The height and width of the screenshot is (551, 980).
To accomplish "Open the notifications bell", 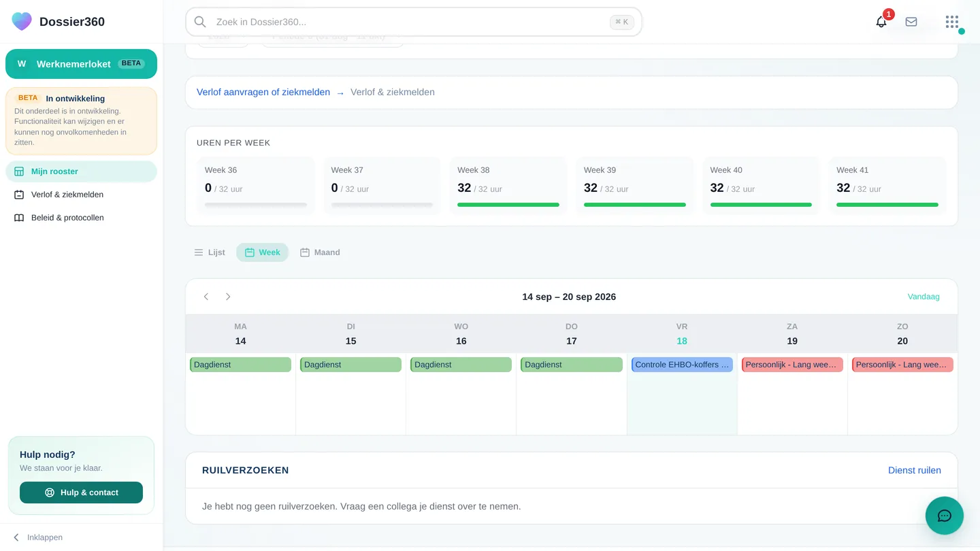I will (881, 22).
